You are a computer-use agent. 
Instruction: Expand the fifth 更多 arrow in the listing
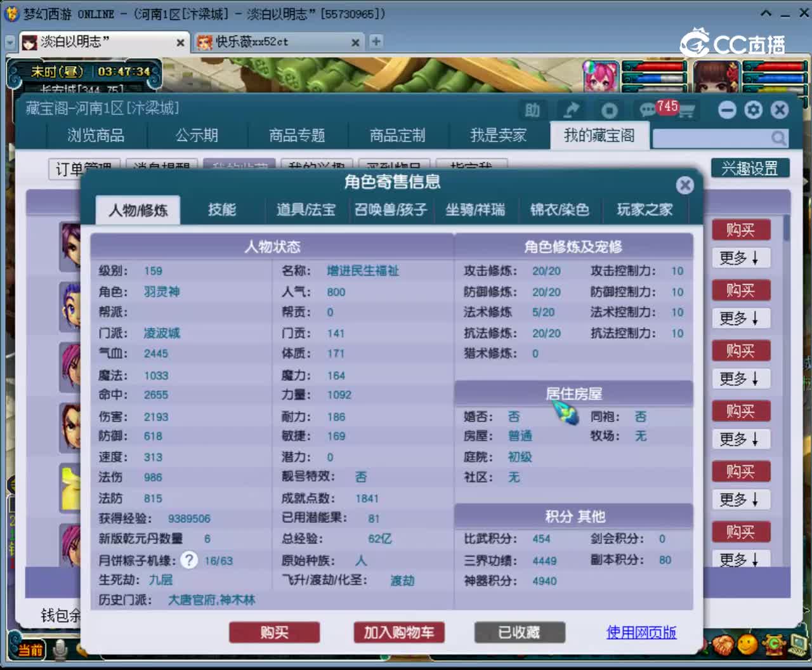(740, 499)
